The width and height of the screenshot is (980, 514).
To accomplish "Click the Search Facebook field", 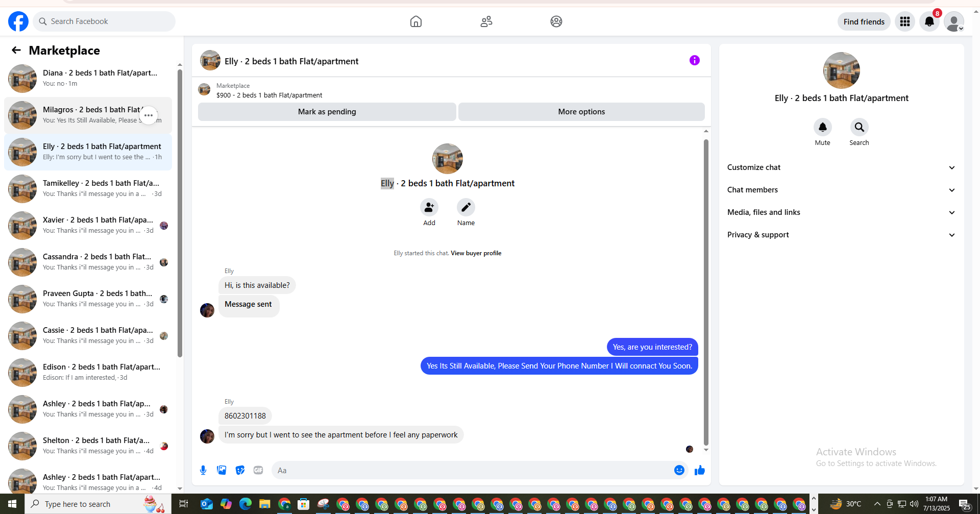I will [104, 21].
